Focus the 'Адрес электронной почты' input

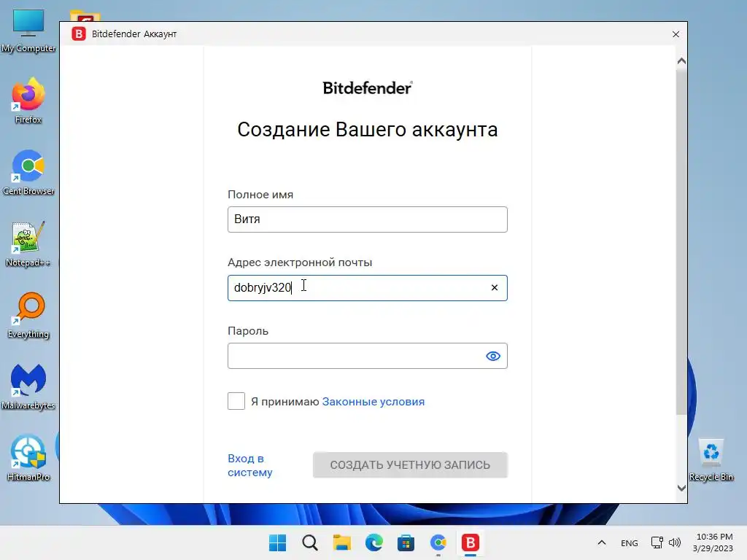(x=368, y=287)
